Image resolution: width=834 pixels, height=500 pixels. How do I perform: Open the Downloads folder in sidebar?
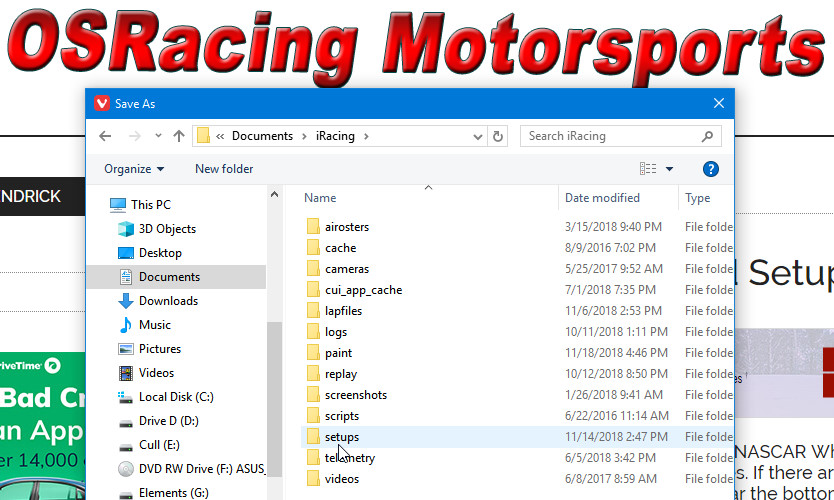pos(168,301)
